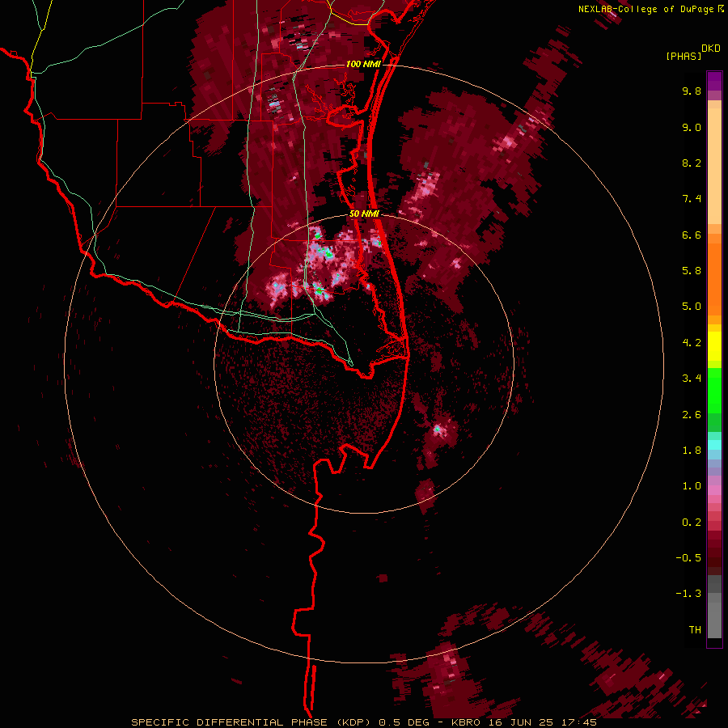Click the 0.2 color scale value

(692, 523)
